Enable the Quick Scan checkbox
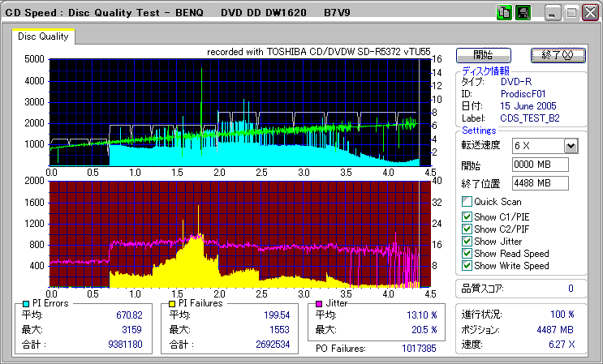603x364 pixels. click(x=467, y=202)
